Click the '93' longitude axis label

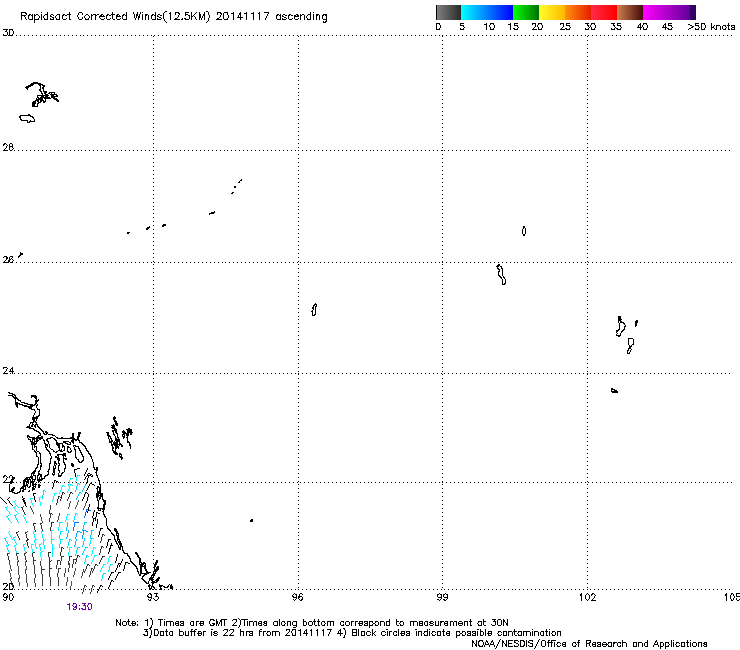point(153,597)
